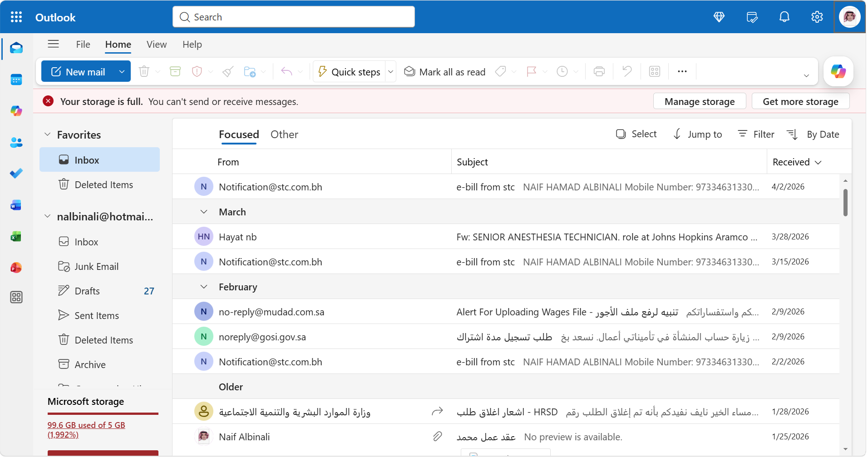
Task: Click the Reply arrow icon in ribbon
Action: pos(286,71)
